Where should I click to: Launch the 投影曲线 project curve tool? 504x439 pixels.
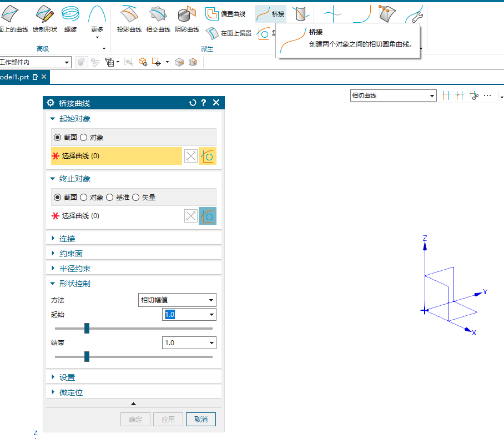coord(129,19)
